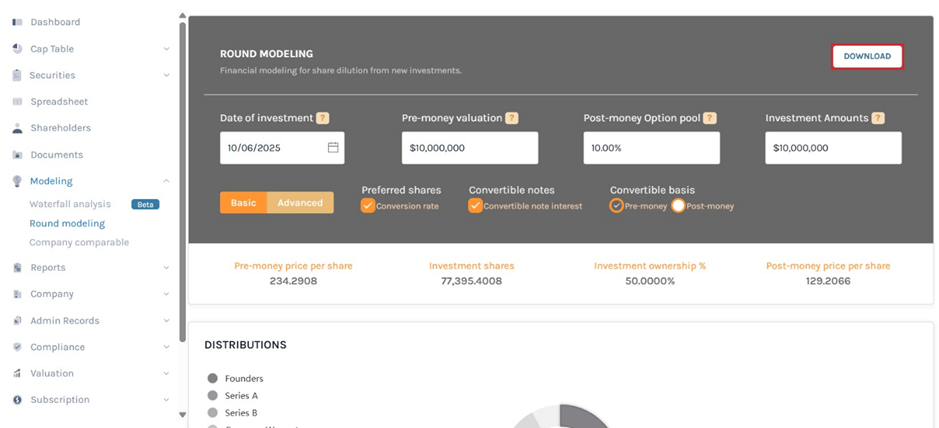Open the Company comparable link
The image size is (939, 428).
click(79, 242)
